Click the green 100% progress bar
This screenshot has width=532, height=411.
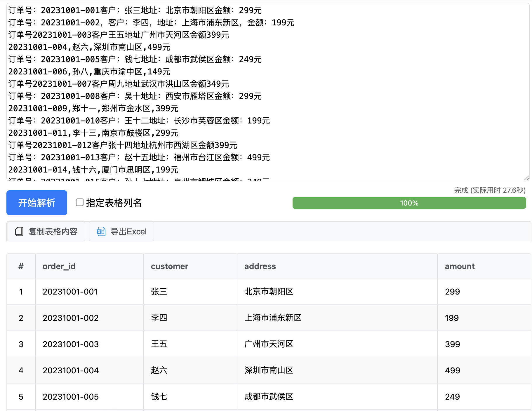409,203
